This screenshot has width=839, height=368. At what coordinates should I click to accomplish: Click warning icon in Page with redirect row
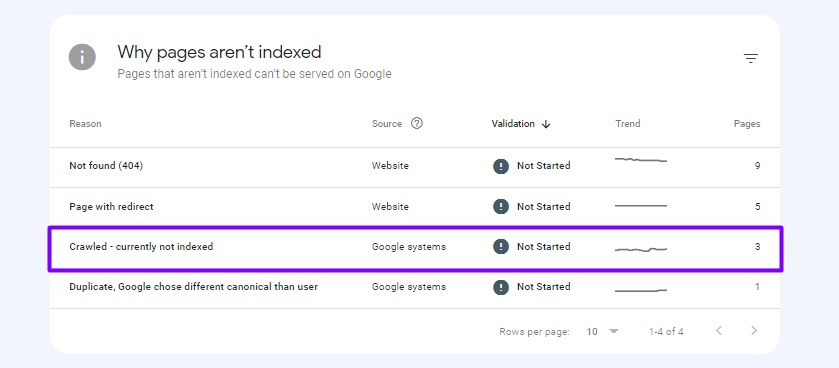coord(501,206)
